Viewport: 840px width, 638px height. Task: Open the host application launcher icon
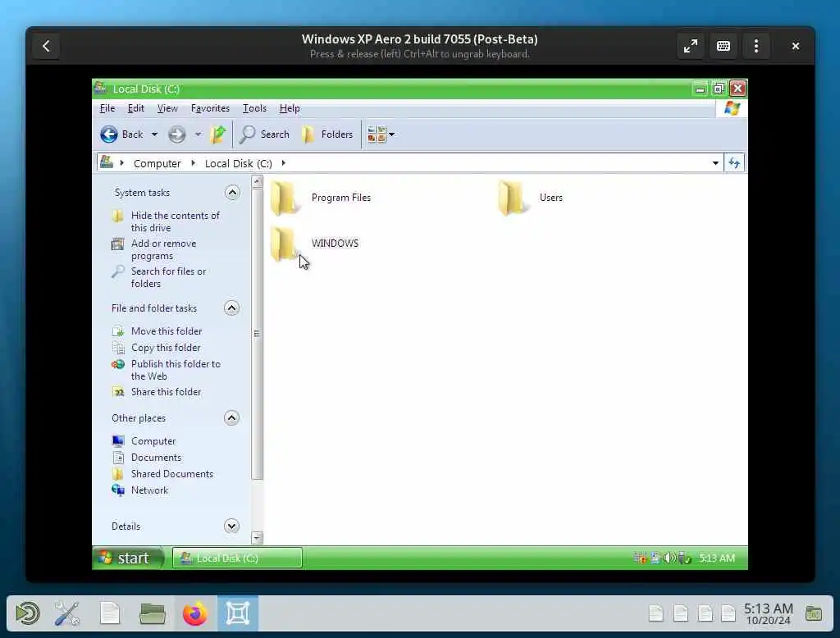(27, 613)
